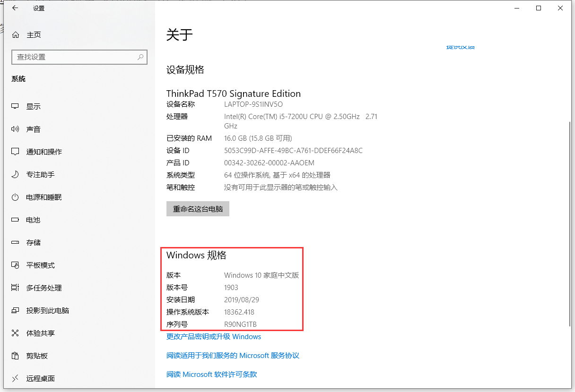Open 更改产品密钥或升级 Windows link

coord(214,337)
